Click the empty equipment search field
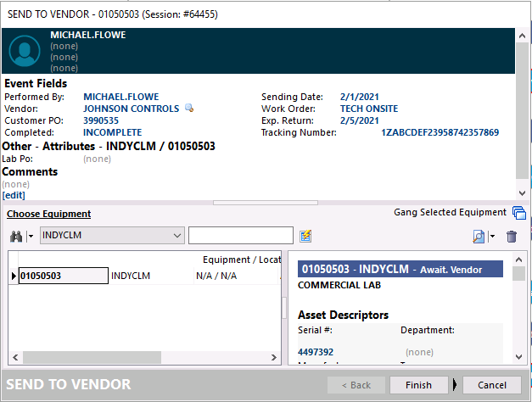 [x=240, y=235]
